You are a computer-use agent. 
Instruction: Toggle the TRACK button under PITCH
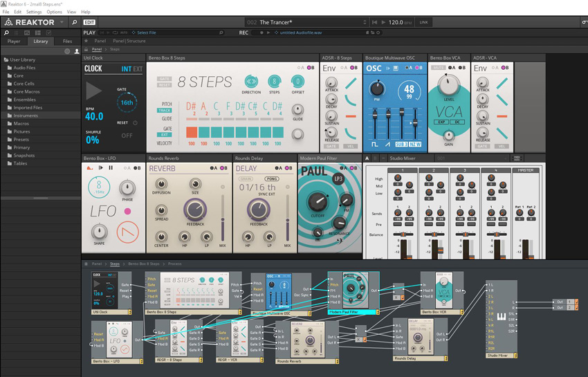(164, 111)
